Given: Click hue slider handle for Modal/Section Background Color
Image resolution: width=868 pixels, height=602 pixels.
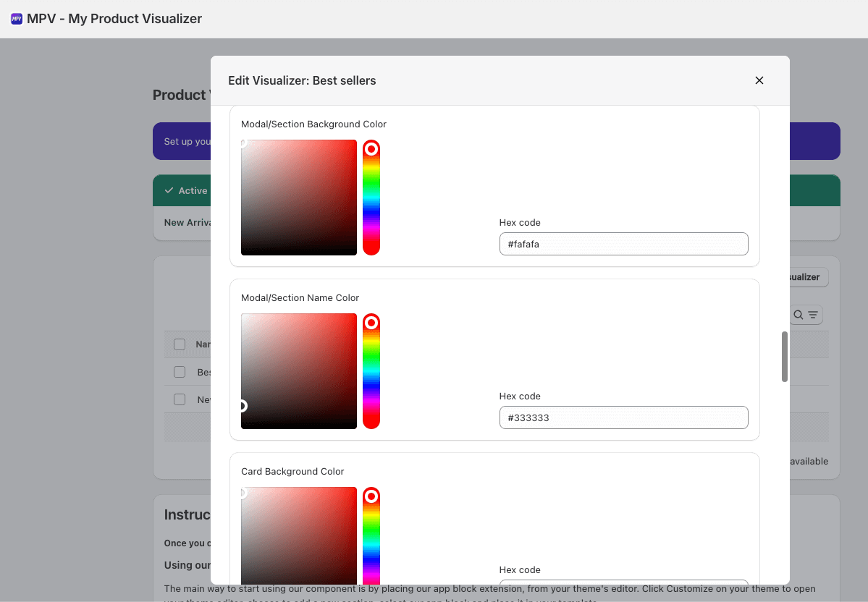Looking at the screenshot, I should [x=371, y=149].
